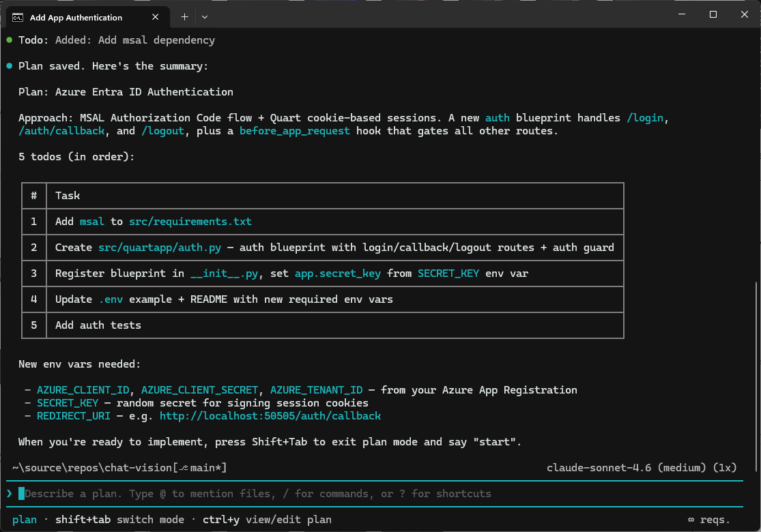This screenshot has width=761, height=532.
Task: Toggle the "plan" mode indicator
Action: coord(25,519)
